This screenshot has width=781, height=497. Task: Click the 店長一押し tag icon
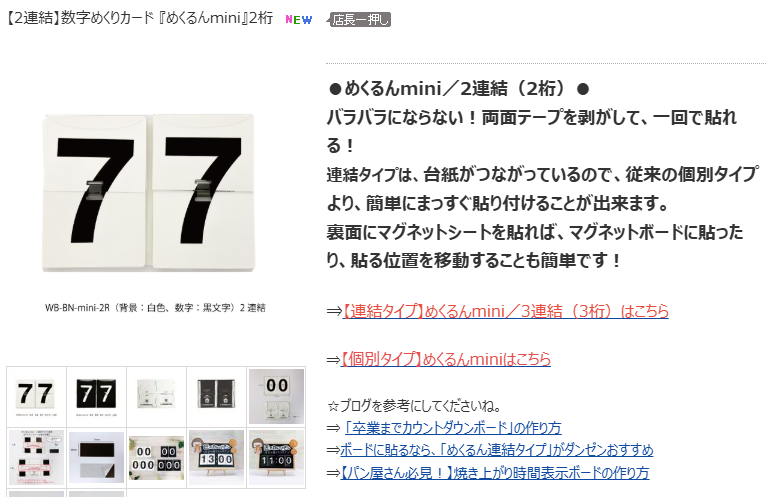359,19
